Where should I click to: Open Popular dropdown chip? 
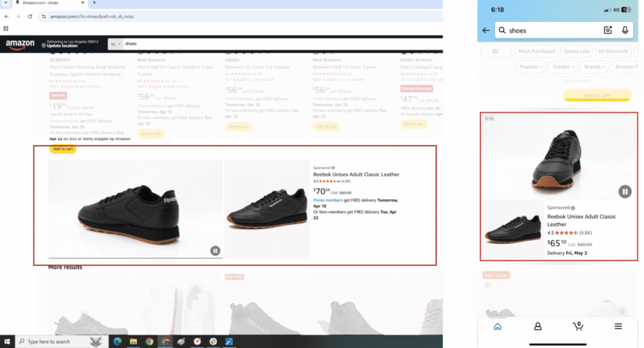point(531,67)
